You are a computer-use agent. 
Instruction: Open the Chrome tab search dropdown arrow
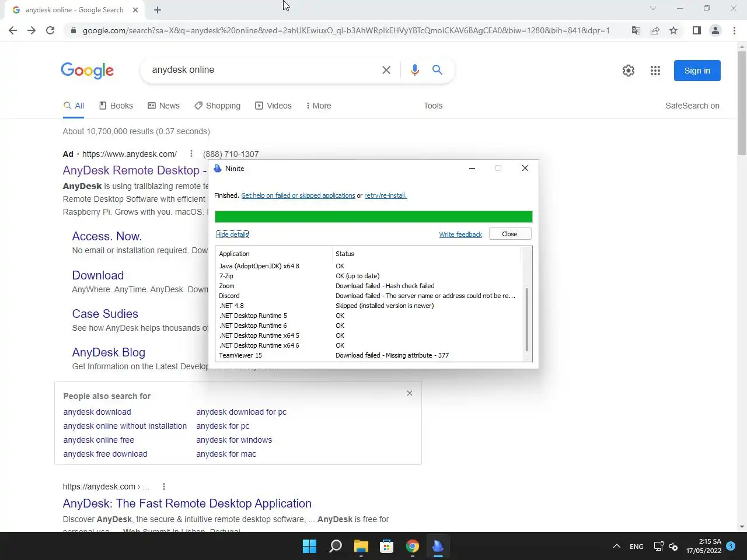pos(653,8)
